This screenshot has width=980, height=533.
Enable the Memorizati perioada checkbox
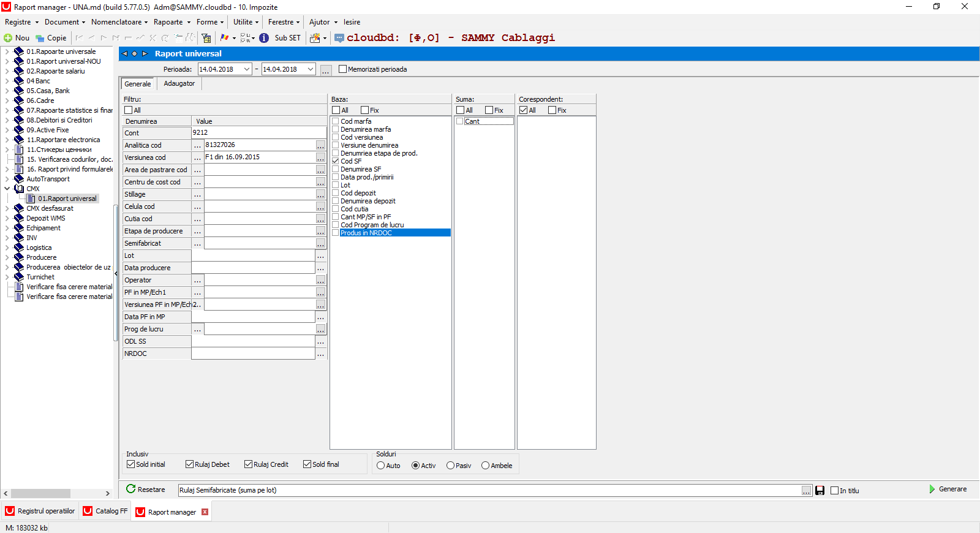342,69
